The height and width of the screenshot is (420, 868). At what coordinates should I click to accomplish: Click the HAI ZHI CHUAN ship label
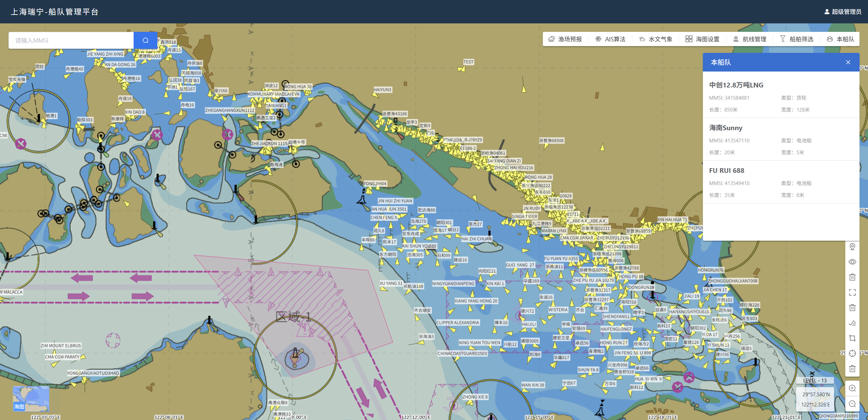point(476,239)
